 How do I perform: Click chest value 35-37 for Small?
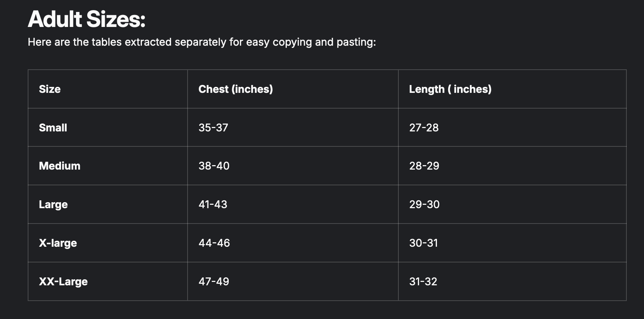[213, 128]
